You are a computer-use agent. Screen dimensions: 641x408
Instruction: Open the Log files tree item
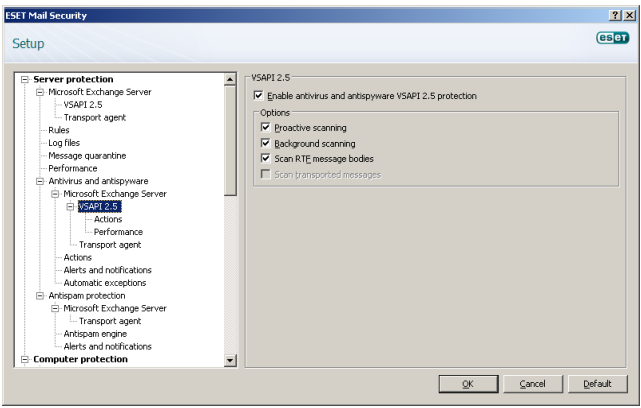pyautogui.click(x=64, y=143)
